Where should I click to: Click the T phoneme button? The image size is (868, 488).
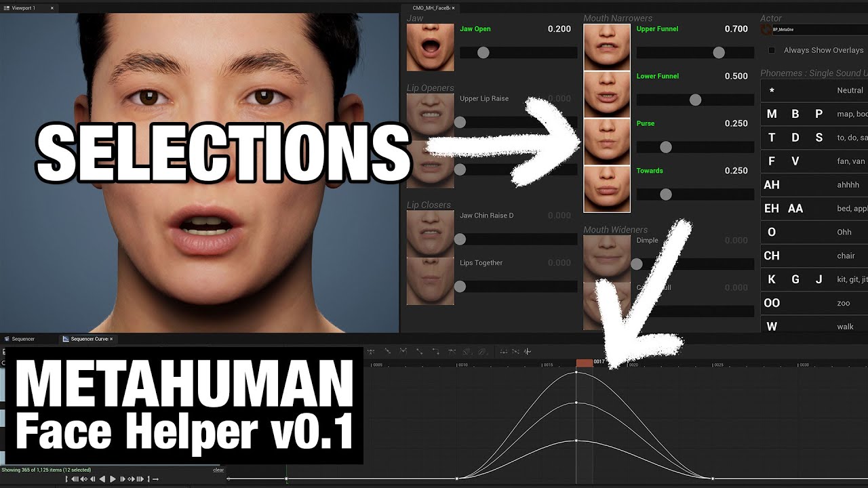pyautogui.click(x=772, y=138)
